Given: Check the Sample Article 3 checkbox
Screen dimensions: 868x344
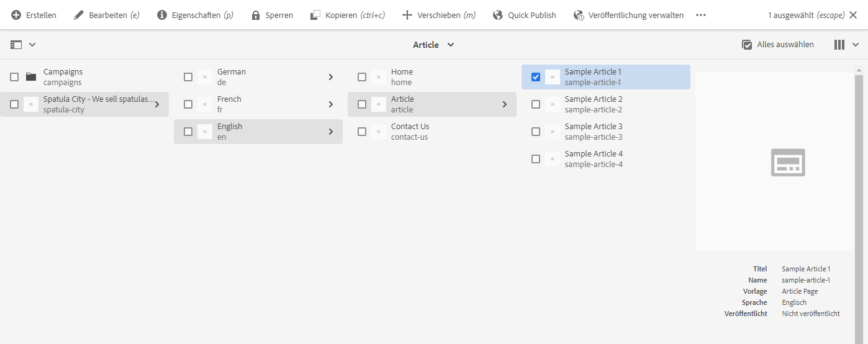Looking at the screenshot, I should point(536,132).
